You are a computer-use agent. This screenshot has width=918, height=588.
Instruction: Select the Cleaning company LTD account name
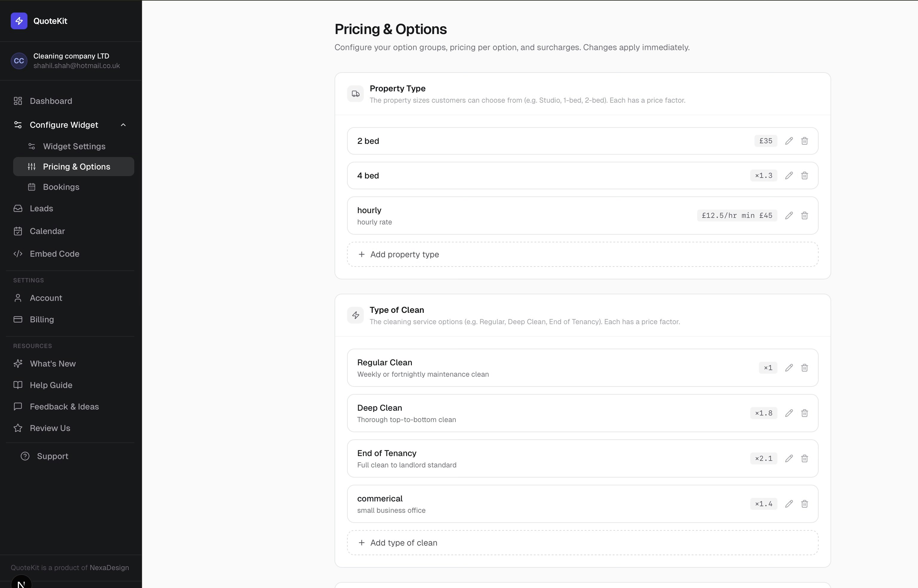pyautogui.click(x=71, y=56)
